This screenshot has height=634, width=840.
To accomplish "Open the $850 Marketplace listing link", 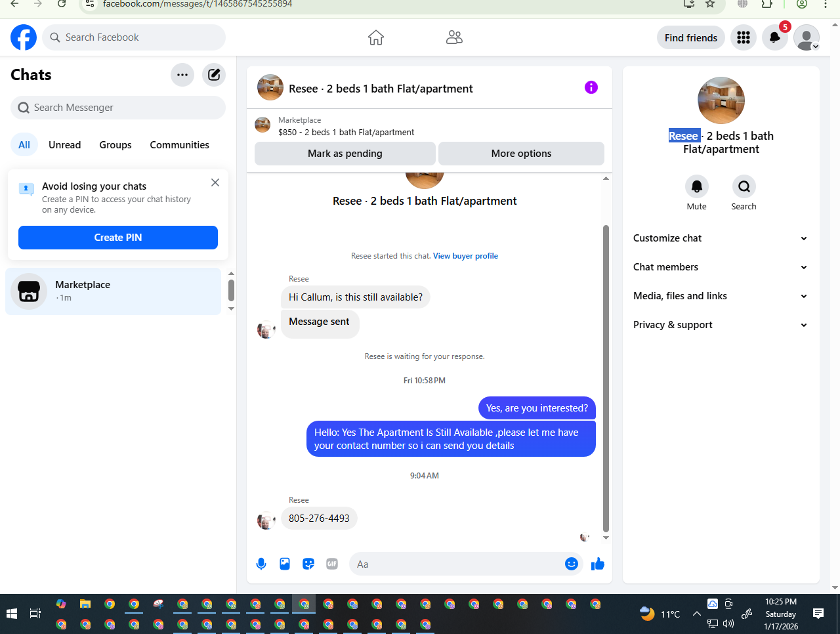I will pyautogui.click(x=346, y=132).
